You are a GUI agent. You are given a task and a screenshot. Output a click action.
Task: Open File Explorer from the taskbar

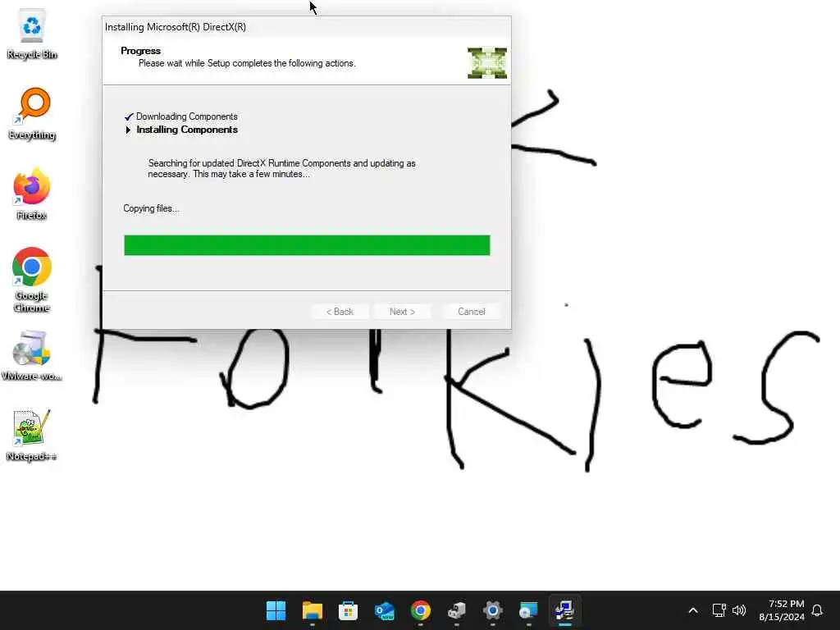tap(313, 610)
